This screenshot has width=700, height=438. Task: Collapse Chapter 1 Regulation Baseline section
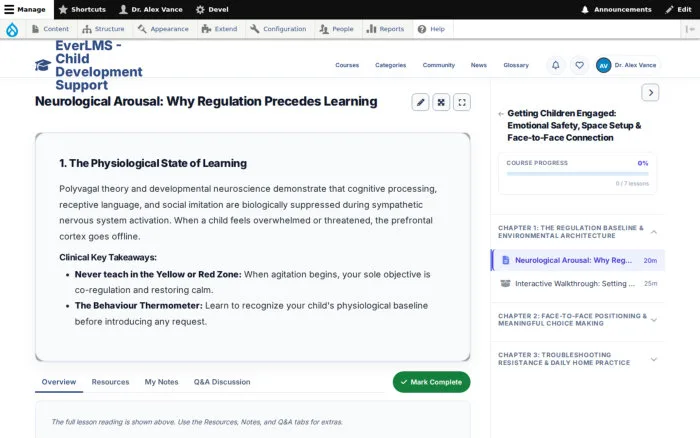tap(577, 232)
